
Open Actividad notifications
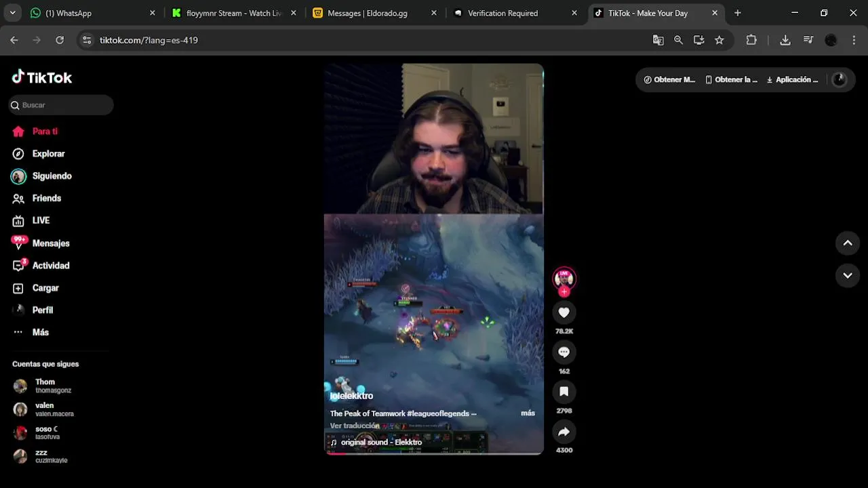point(51,266)
